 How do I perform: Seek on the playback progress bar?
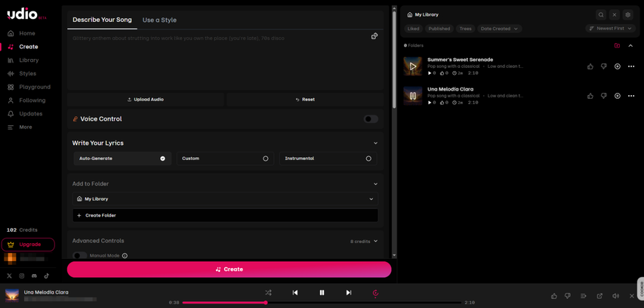[322, 303]
